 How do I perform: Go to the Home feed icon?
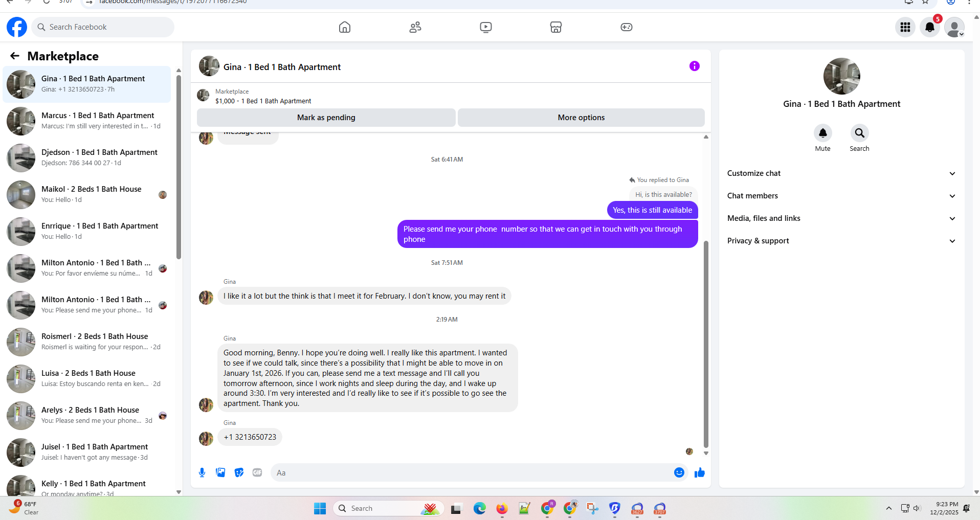[x=345, y=27]
